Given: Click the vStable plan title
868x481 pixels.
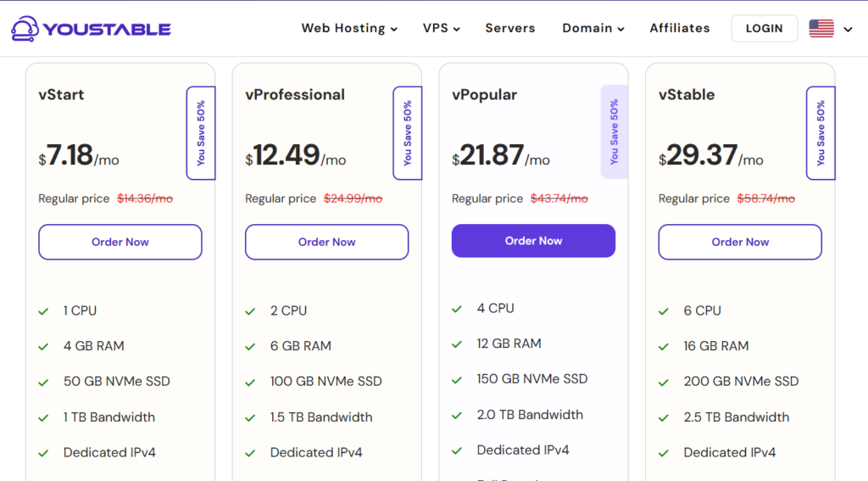Looking at the screenshot, I should tap(687, 95).
